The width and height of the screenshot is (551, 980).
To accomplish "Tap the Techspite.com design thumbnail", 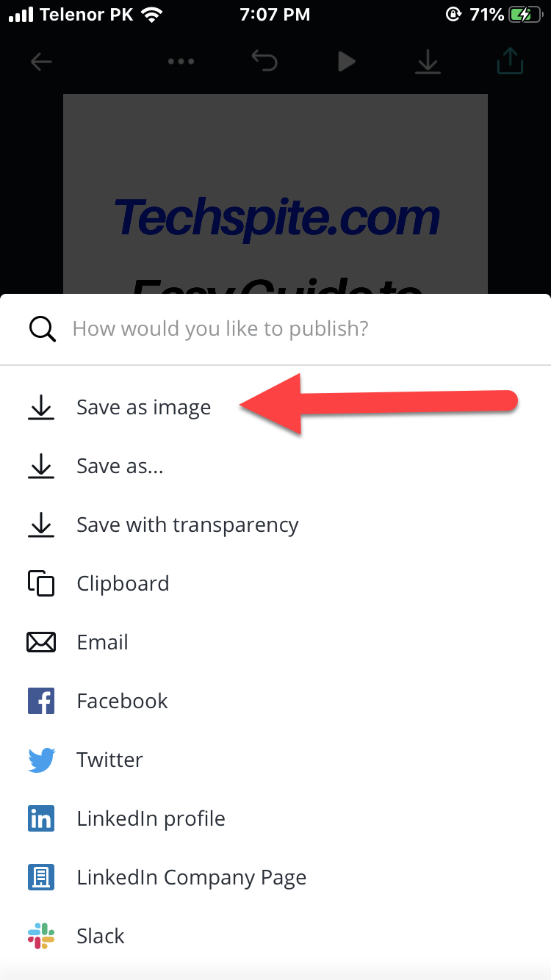I will click(x=275, y=194).
